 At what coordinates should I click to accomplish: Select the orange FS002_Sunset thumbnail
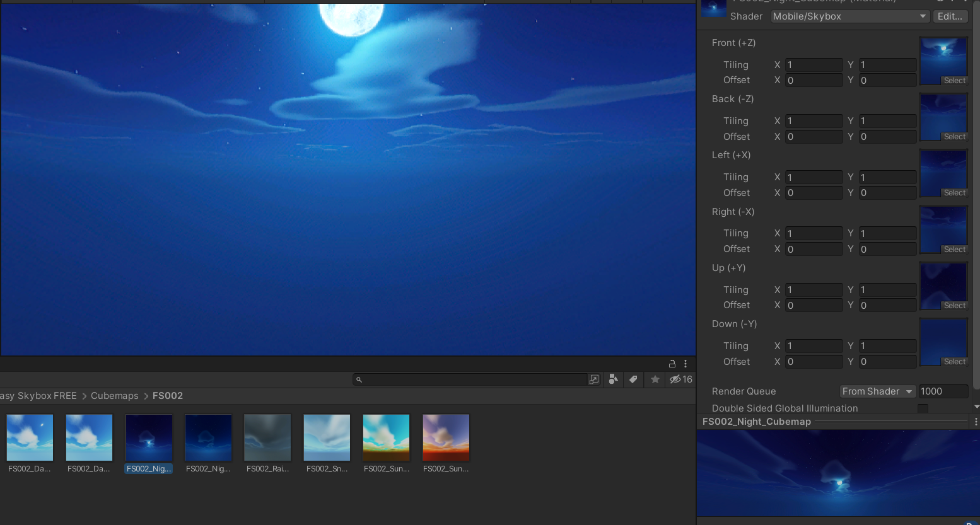point(446,438)
